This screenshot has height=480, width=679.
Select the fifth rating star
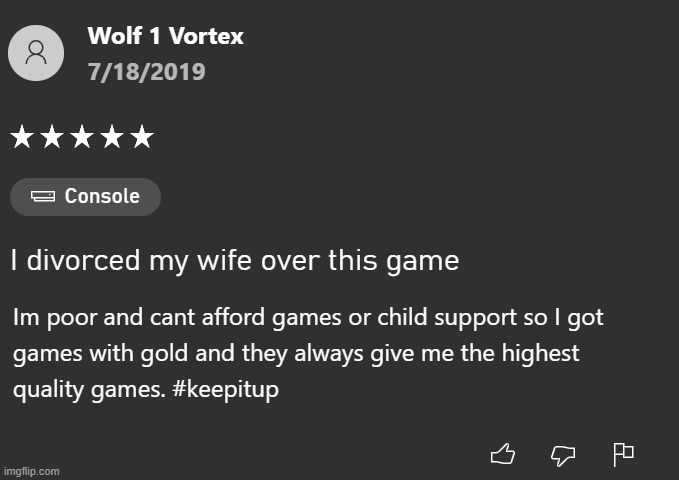pos(142,137)
